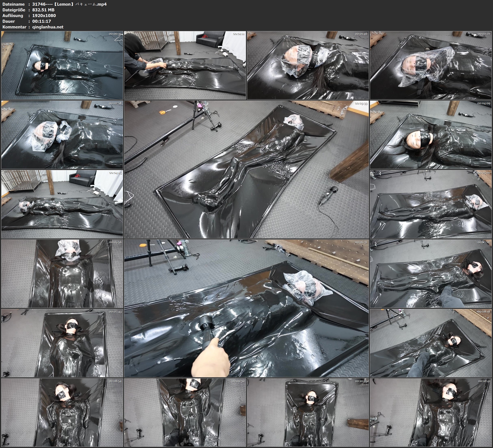This screenshot has height=448, width=493.
Task: Select the 00:10:05 thumbnail
Action: (x=308, y=412)
